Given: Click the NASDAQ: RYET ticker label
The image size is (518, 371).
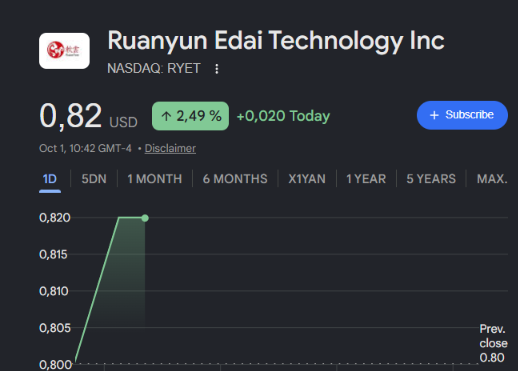Looking at the screenshot, I should pos(154,69).
